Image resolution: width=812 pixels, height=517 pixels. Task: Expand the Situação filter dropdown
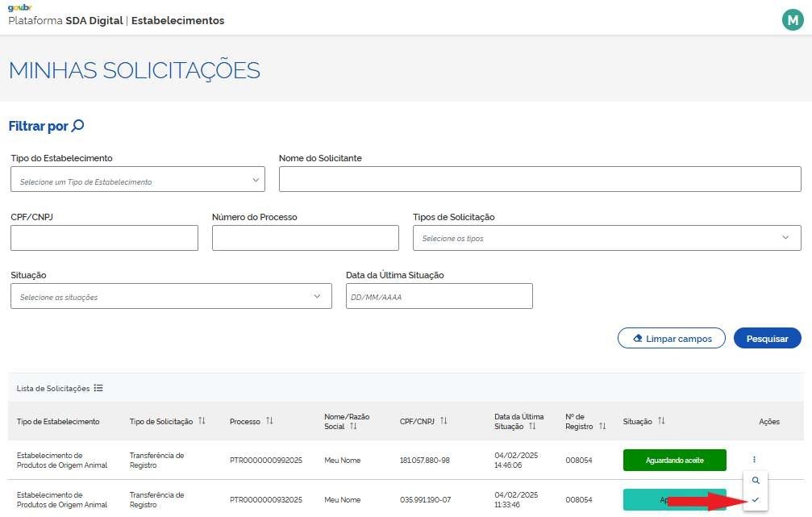(x=171, y=296)
